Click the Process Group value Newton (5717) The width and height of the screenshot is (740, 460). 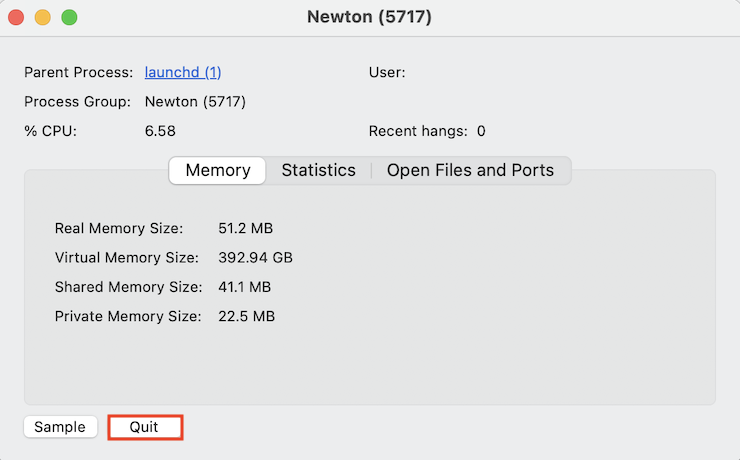click(195, 101)
